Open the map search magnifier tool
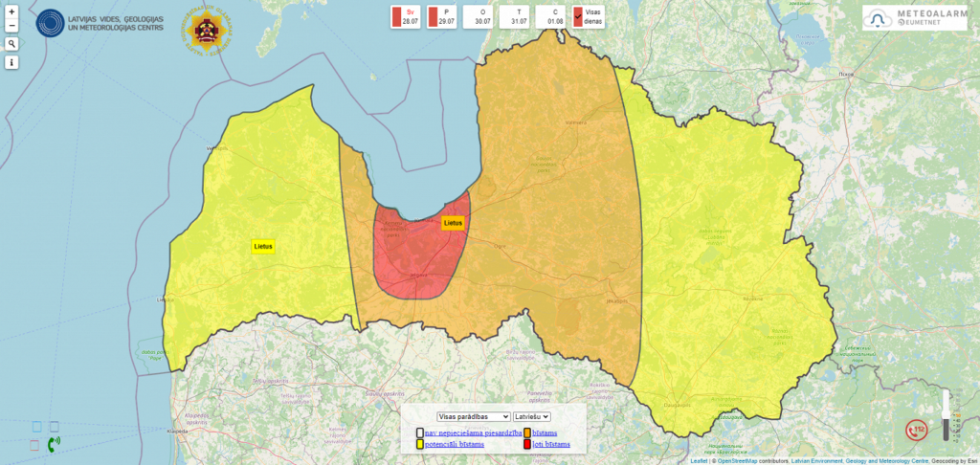Screen dimensions: 980x465 (11, 44)
